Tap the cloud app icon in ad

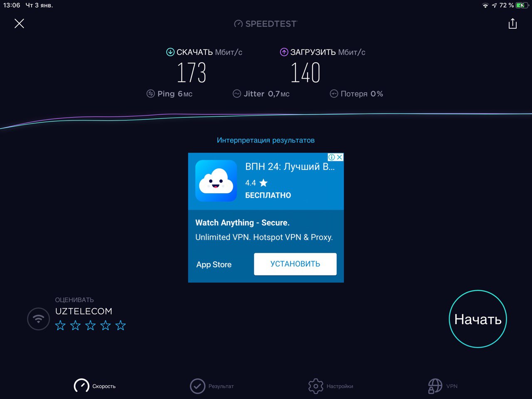(216, 181)
